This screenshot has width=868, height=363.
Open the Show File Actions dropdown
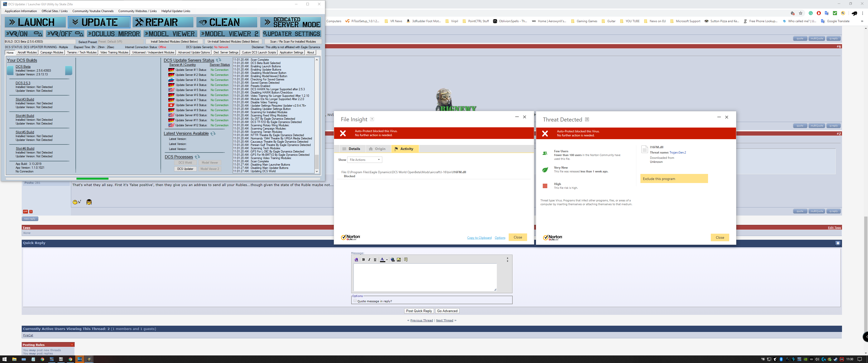[x=365, y=160]
